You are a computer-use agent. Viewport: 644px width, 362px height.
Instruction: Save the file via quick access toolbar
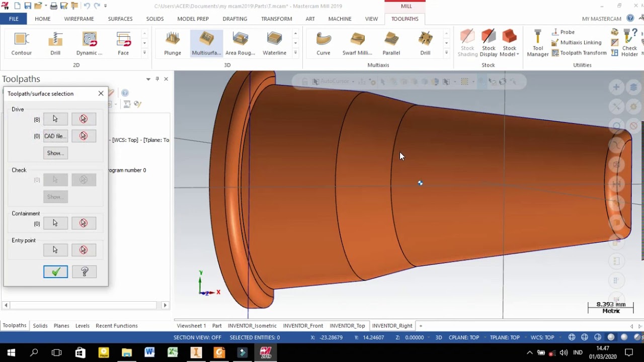coord(28,6)
